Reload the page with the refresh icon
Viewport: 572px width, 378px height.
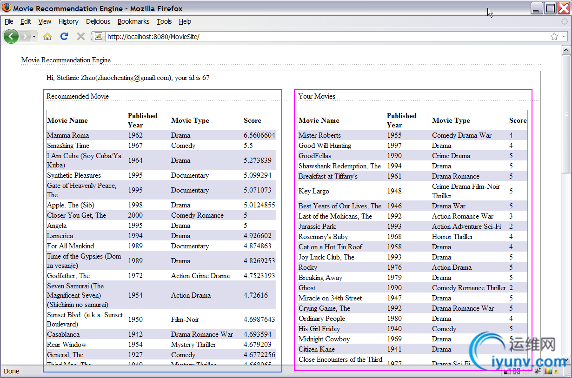[x=64, y=36]
